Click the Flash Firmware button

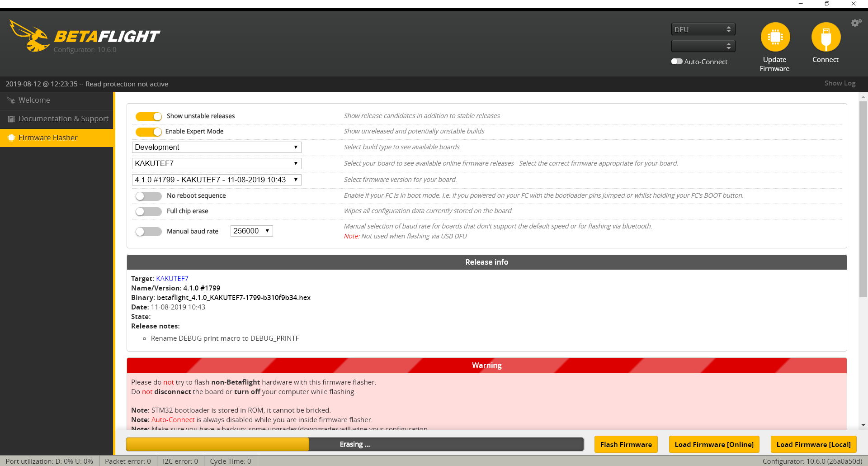pyautogui.click(x=626, y=444)
